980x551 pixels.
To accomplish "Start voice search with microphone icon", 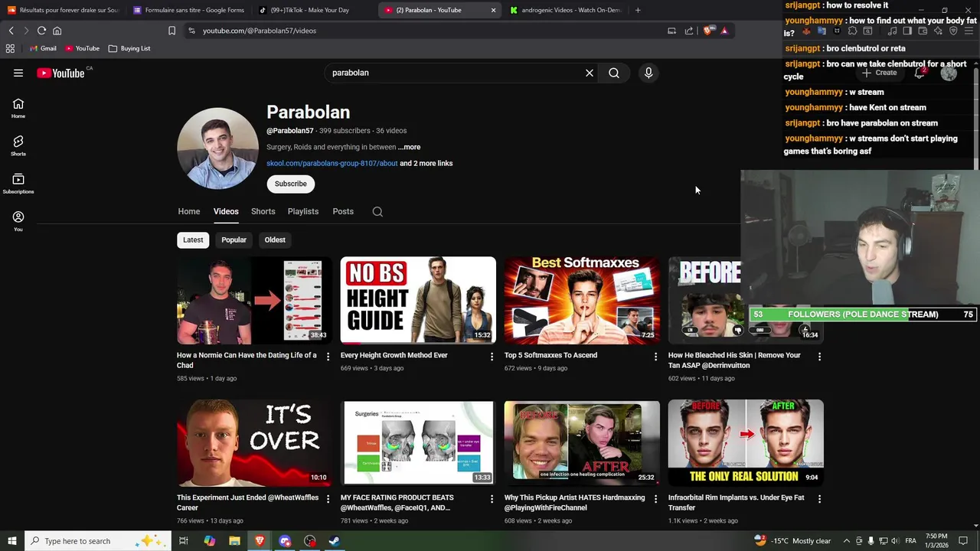I will tap(648, 73).
